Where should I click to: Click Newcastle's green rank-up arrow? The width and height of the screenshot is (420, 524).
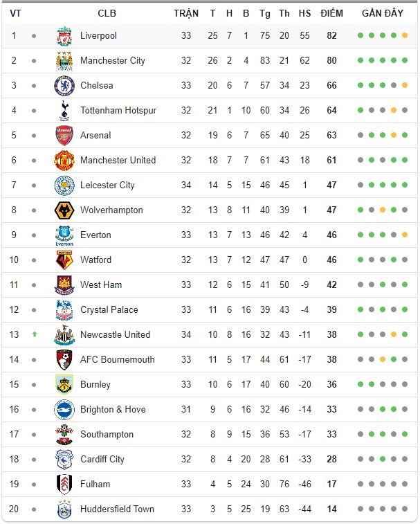(34, 334)
